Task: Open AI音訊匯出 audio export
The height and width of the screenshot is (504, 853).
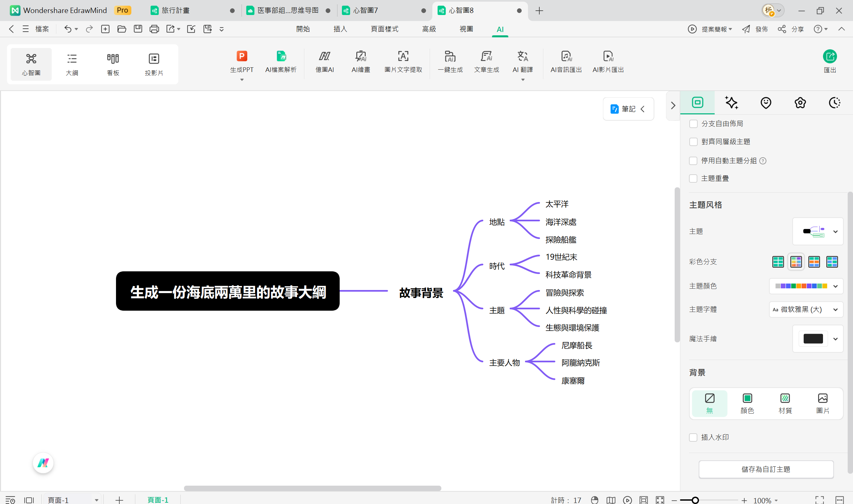Action: coord(566,62)
